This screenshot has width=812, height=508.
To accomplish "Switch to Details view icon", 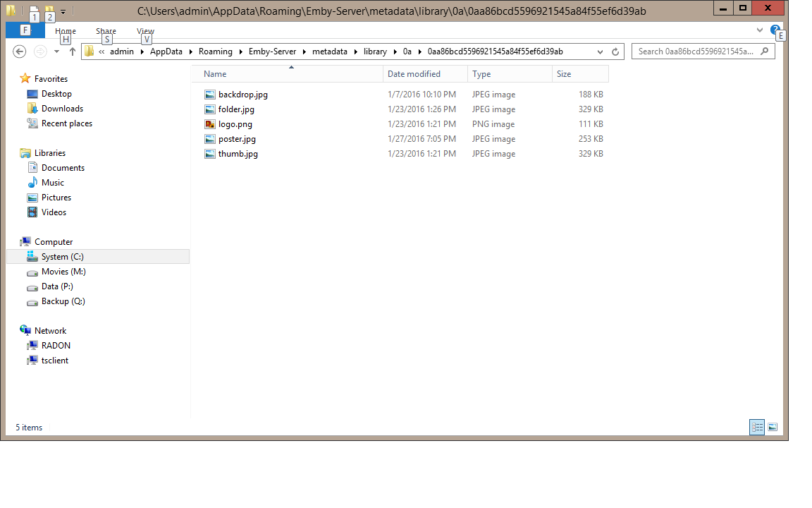I will click(756, 427).
